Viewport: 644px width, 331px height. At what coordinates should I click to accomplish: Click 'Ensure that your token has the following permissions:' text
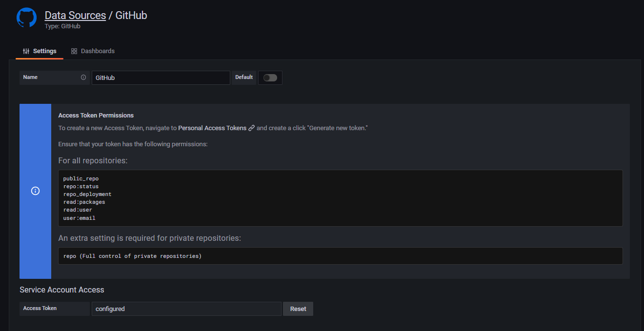pyautogui.click(x=133, y=144)
